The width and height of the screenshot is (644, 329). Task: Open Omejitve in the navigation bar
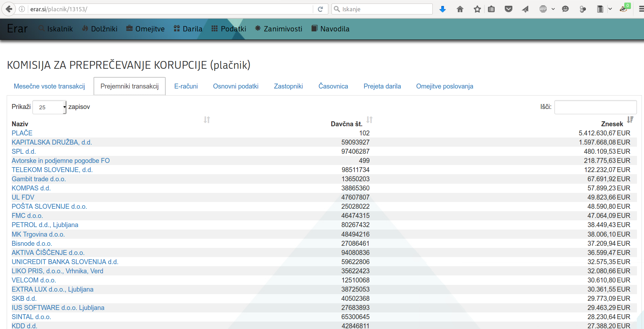coord(145,29)
